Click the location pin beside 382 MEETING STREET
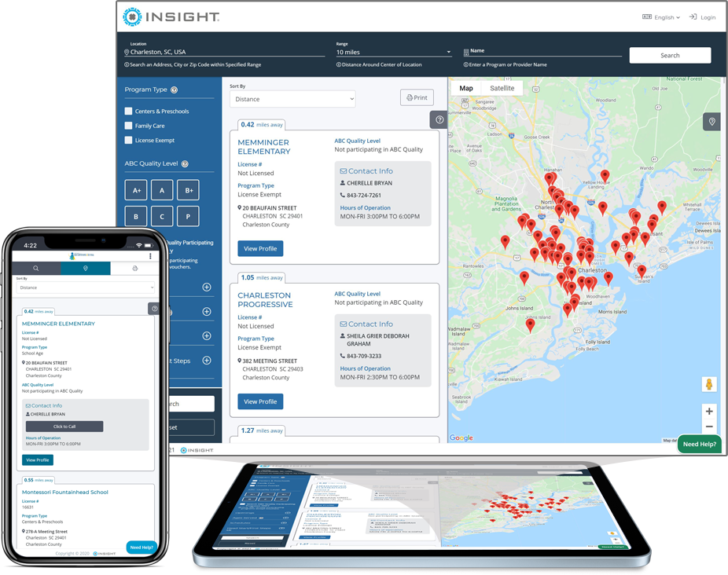Viewport: 728px width, 575px height. (x=240, y=361)
